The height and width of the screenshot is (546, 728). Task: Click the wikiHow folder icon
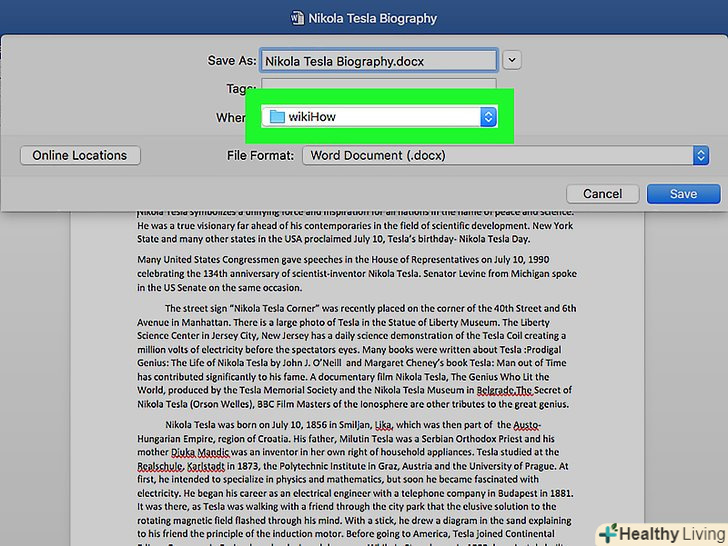(x=277, y=117)
